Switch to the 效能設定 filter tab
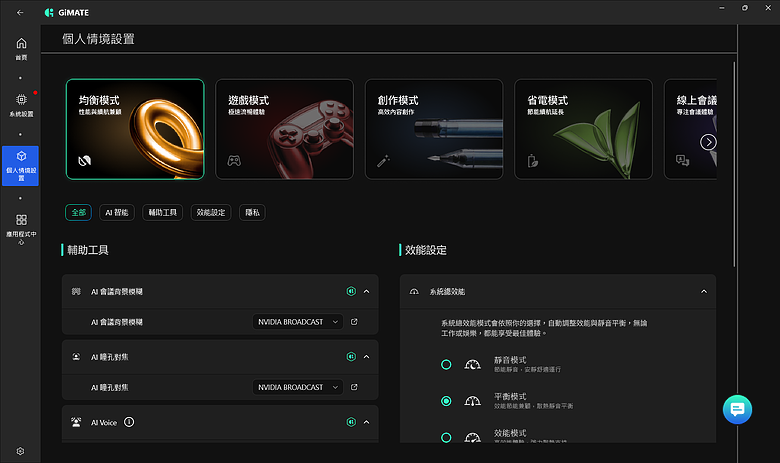The width and height of the screenshot is (780, 463). 211,212
